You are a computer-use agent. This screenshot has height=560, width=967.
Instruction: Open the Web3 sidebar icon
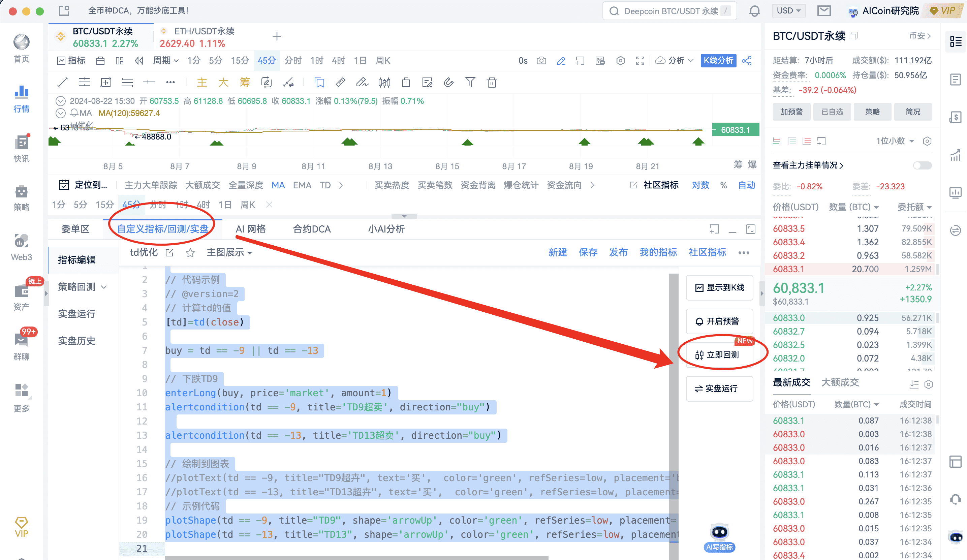(x=22, y=247)
